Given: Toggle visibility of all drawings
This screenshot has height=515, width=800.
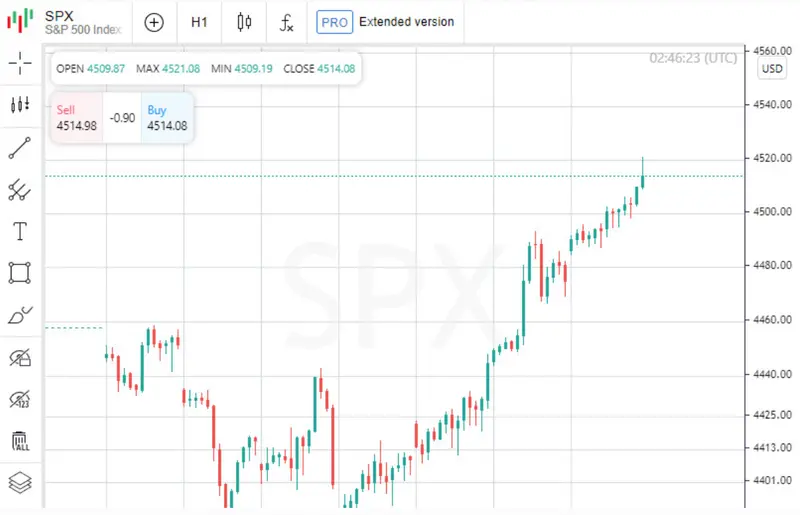Looking at the screenshot, I should (x=20, y=357).
